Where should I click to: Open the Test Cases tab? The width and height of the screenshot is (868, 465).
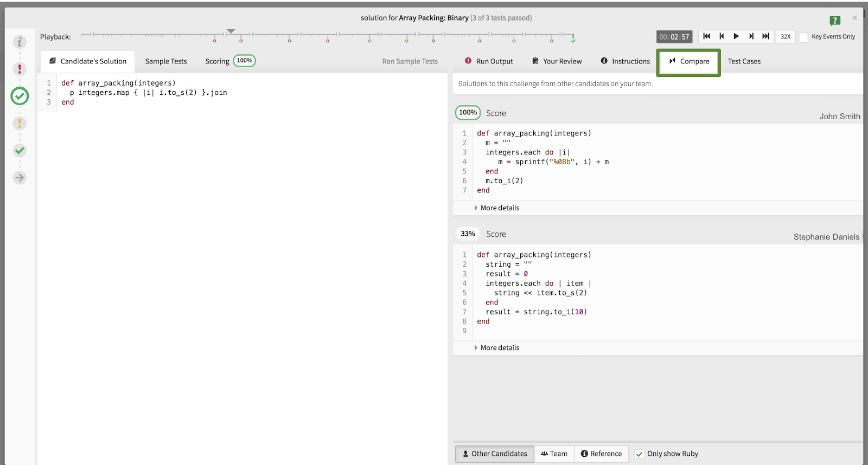[744, 61]
